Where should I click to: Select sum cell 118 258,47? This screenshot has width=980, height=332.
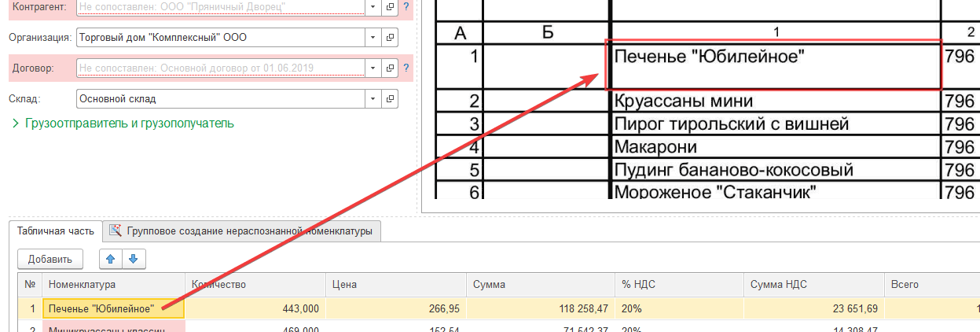tap(541, 308)
